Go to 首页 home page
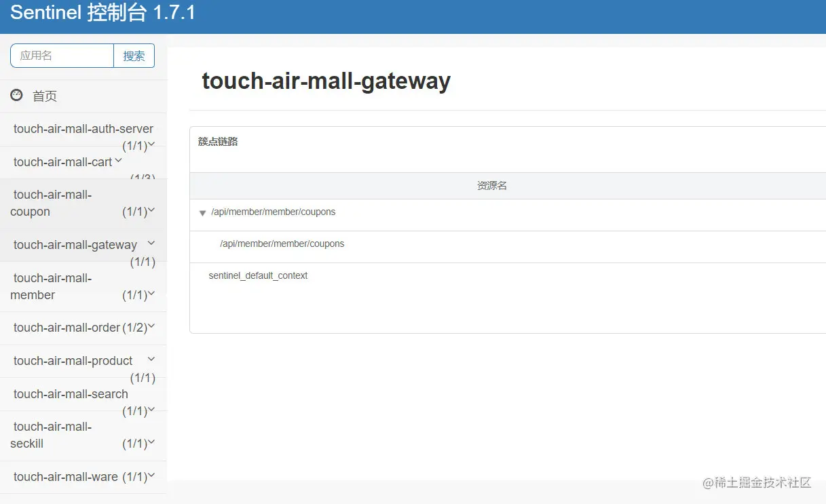 pos(45,96)
